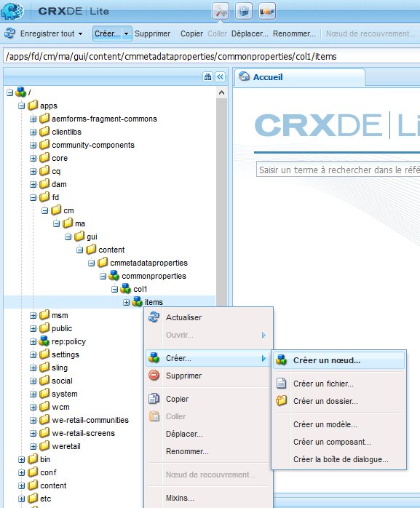Click the Déplacer toolbar button
The width and height of the screenshot is (420, 508).
[250, 33]
